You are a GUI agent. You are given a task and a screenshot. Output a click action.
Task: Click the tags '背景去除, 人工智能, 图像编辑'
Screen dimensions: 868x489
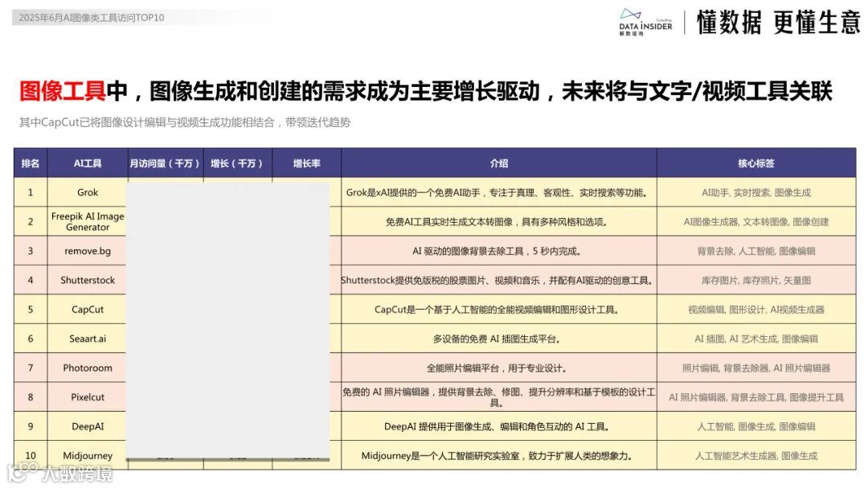pyautogui.click(x=756, y=252)
